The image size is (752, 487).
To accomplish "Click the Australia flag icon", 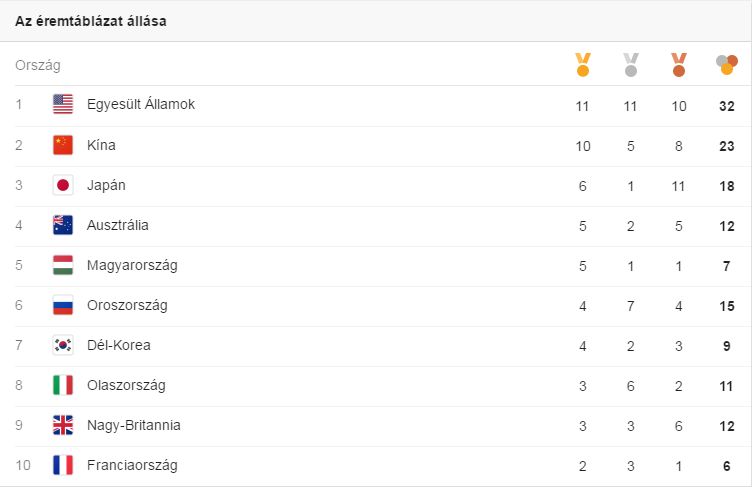I will (x=63, y=225).
